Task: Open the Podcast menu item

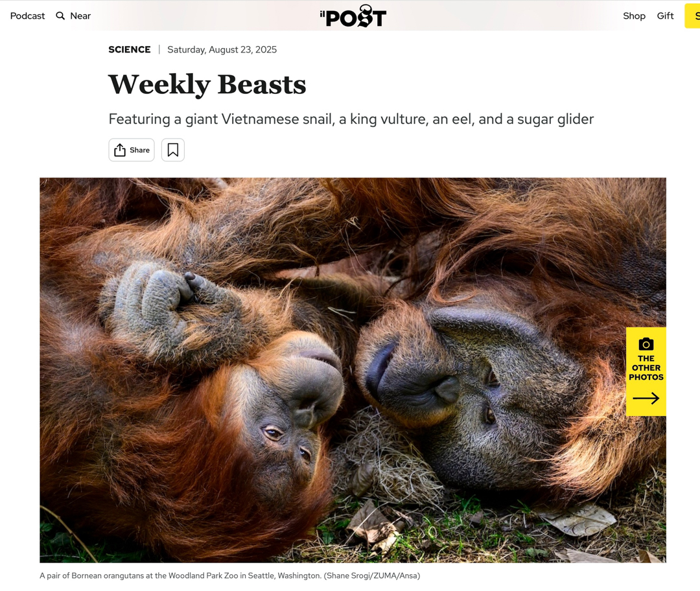Action: 28,16
